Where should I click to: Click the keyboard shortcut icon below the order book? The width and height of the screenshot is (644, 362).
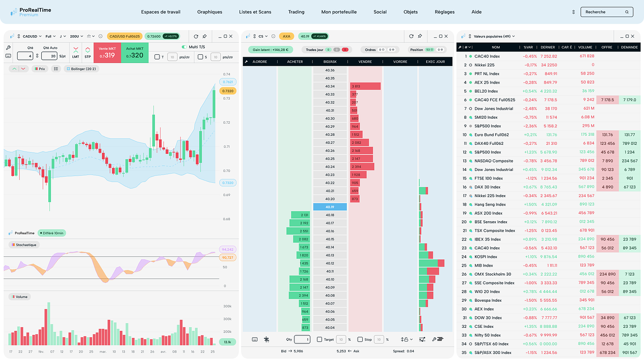[x=255, y=339]
